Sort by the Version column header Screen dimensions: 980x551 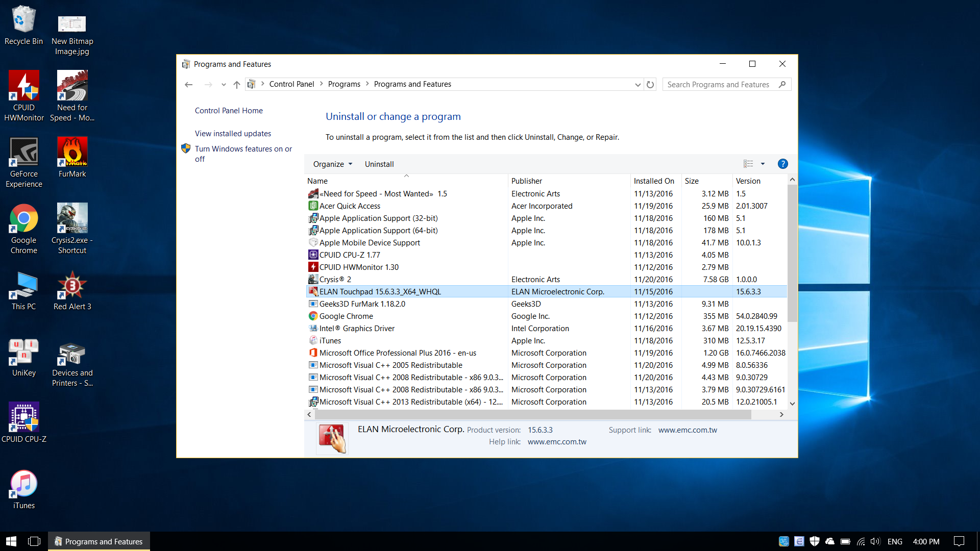pyautogui.click(x=759, y=181)
